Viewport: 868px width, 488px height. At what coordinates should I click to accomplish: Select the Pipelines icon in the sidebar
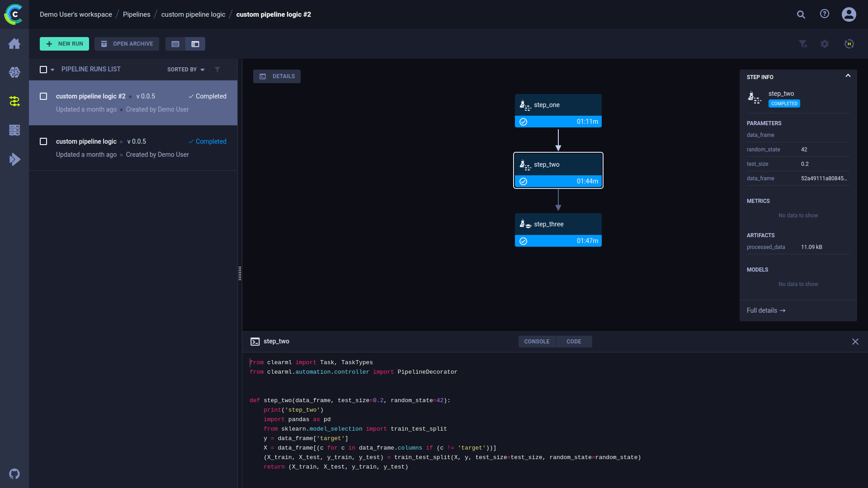[14, 101]
